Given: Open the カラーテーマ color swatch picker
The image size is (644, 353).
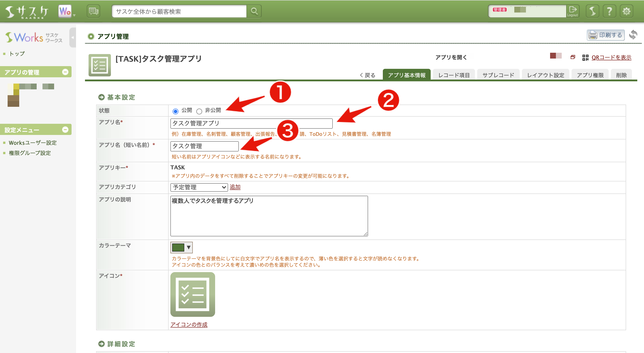Looking at the screenshot, I should click(x=182, y=247).
